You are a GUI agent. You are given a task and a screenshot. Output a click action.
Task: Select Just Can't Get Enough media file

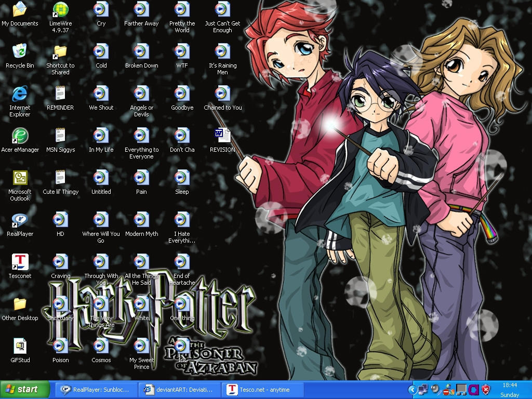point(222,9)
